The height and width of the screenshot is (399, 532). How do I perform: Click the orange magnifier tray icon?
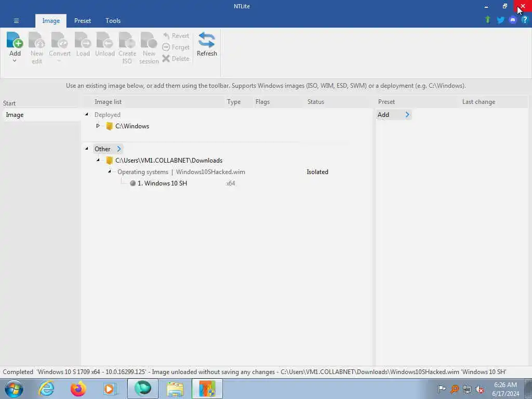(x=454, y=389)
